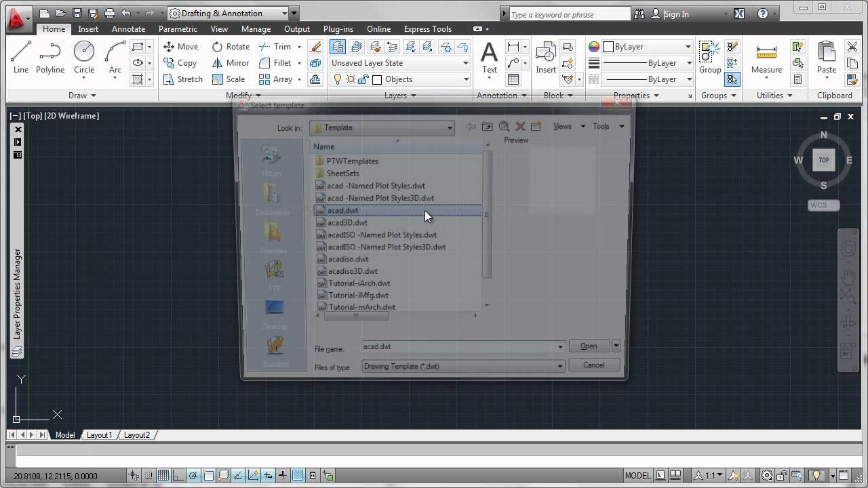The width and height of the screenshot is (868, 488).
Task: Open the Views menu in dialog
Action: (569, 127)
